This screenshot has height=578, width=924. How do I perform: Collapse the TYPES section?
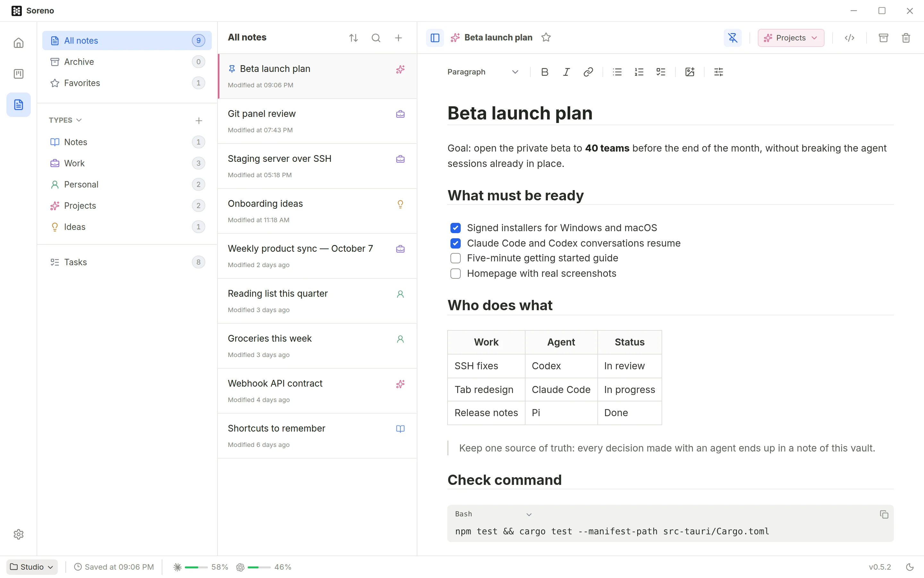tap(65, 120)
